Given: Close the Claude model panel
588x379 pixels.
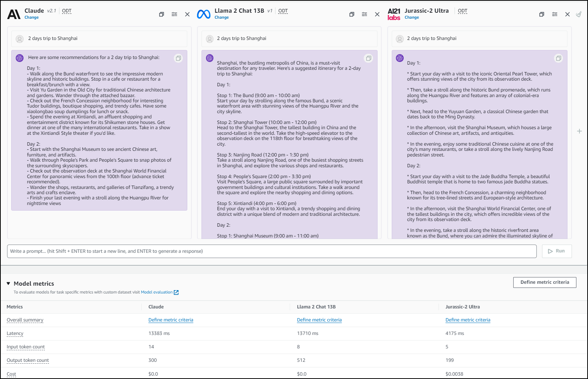Looking at the screenshot, I should point(187,14).
